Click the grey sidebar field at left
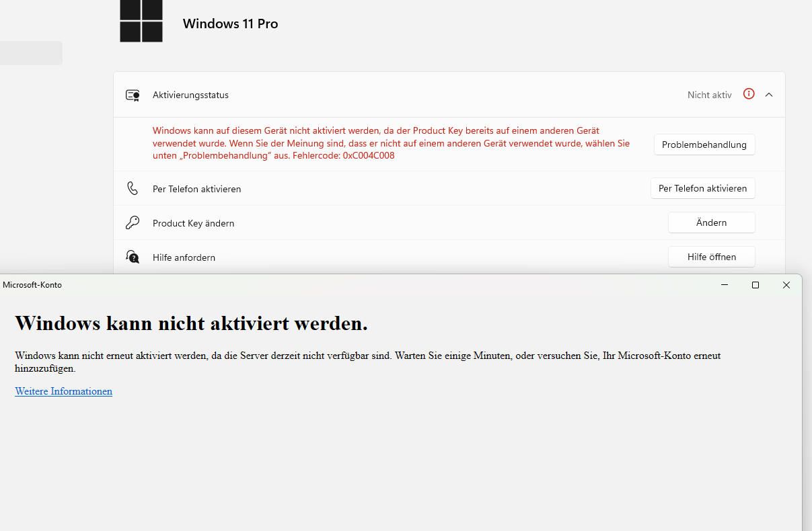The width and height of the screenshot is (812, 531). pyautogui.click(x=31, y=53)
